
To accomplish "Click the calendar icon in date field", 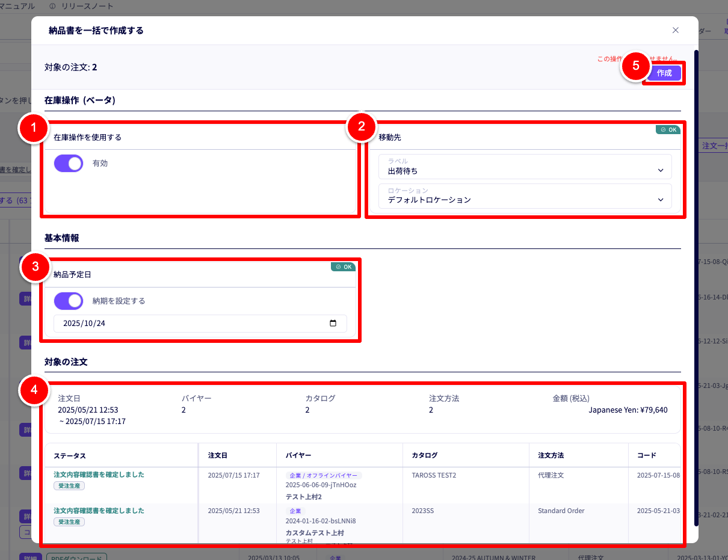I will pyautogui.click(x=333, y=324).
